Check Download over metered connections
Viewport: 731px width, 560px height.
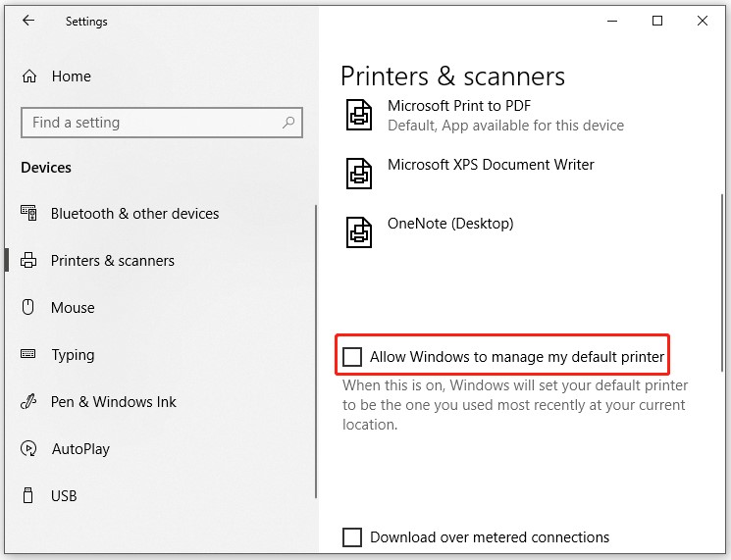[352, 537]
